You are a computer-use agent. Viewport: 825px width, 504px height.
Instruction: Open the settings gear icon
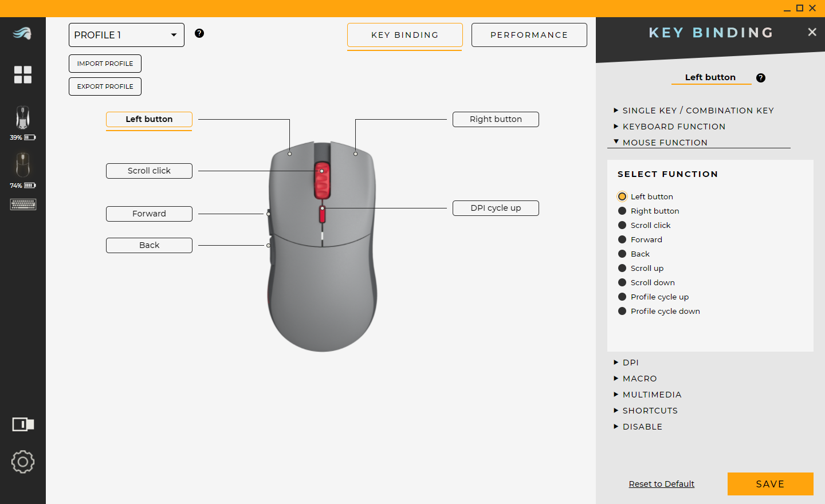[x=23, y=462]
